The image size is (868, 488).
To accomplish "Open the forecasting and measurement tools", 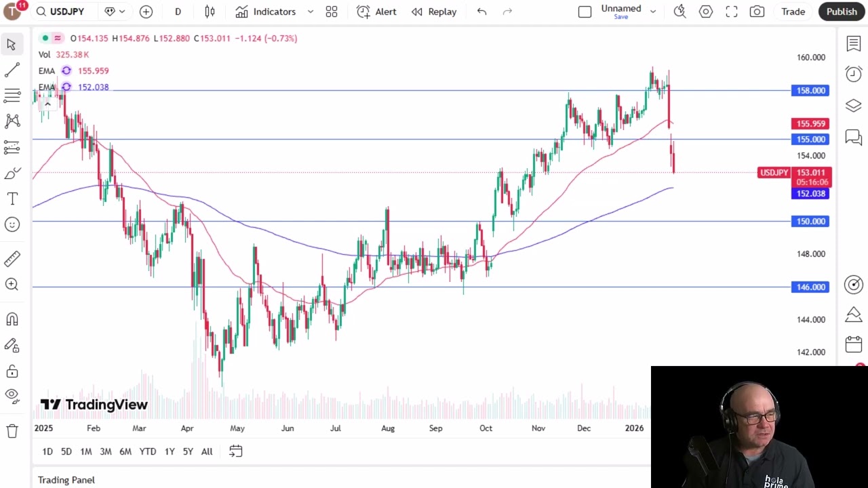I will 12,147.
